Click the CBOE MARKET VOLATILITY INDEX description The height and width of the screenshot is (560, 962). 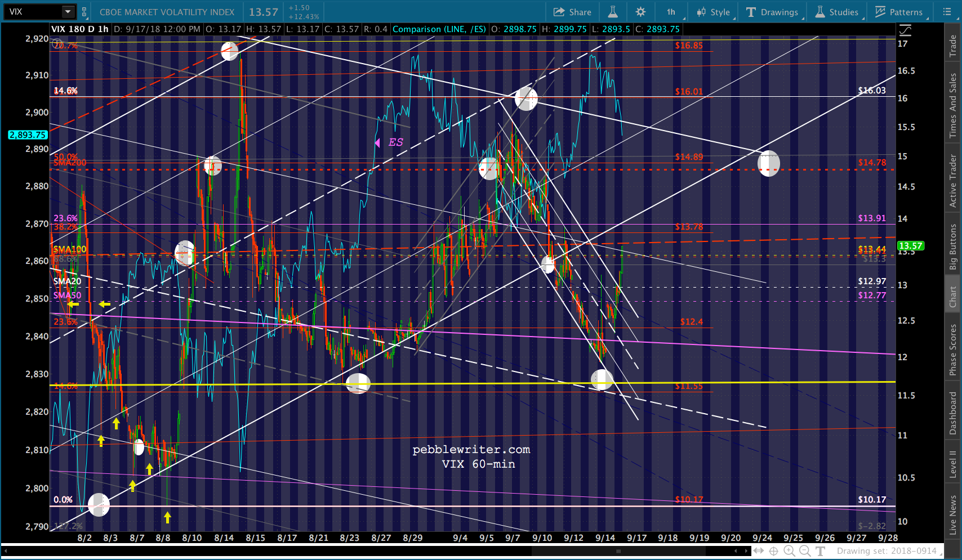point(167,12)
